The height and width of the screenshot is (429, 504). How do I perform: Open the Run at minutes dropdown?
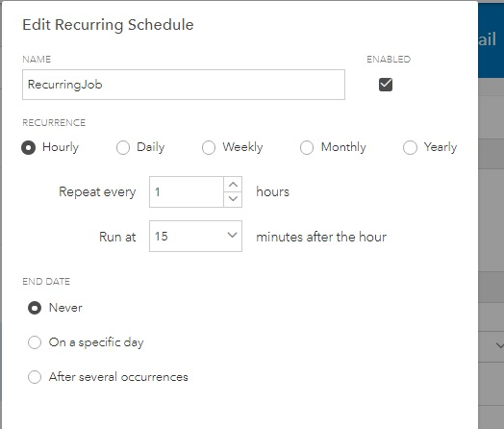coord(195,237)
